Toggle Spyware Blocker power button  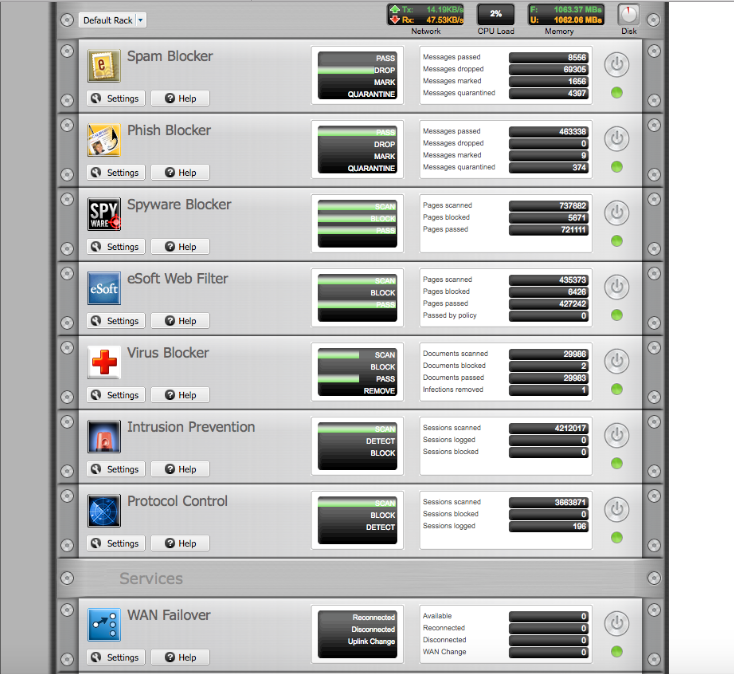617,212
